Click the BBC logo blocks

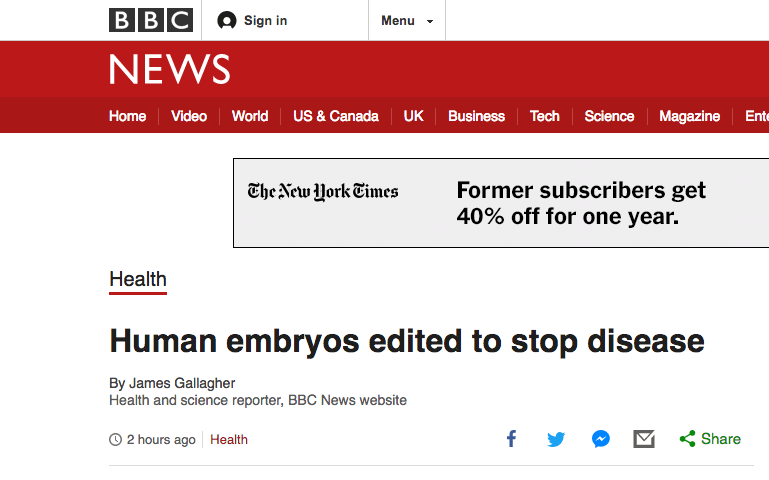150,20
